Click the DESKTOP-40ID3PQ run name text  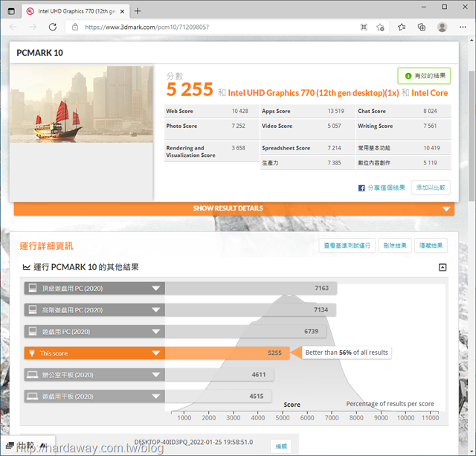(193, 442)
